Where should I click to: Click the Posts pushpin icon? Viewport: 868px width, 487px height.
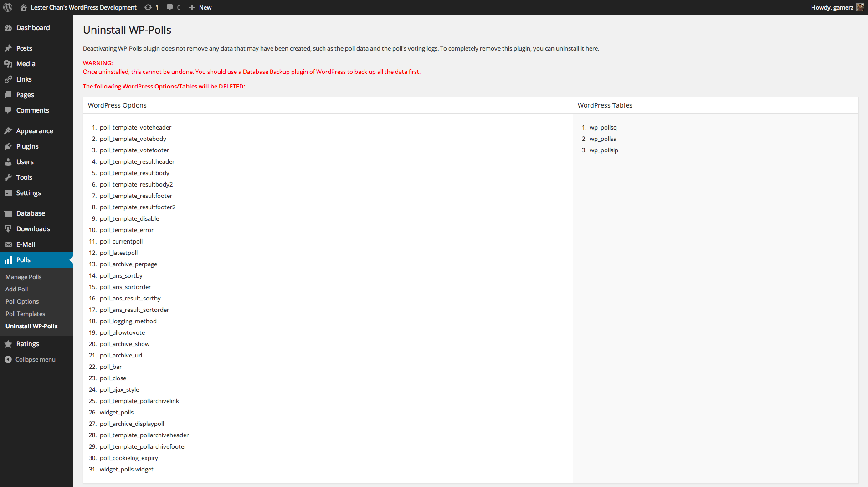click(8, 48)
